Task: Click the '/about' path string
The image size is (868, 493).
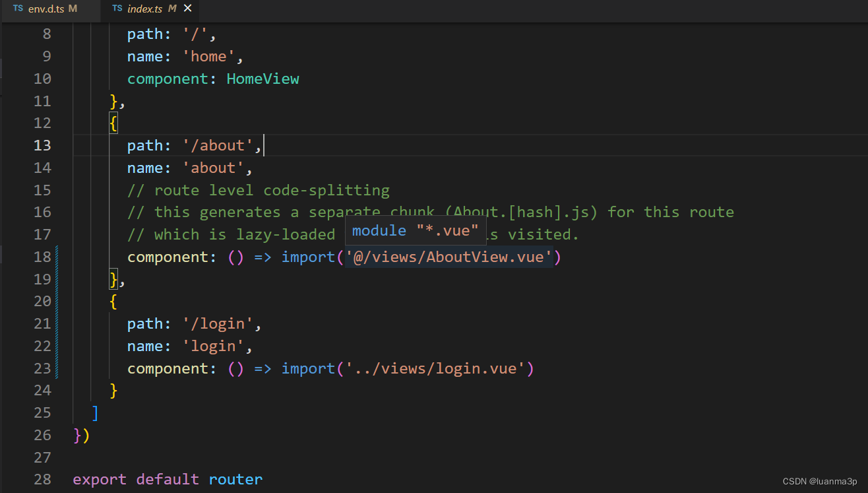Action: click(218, 145)
